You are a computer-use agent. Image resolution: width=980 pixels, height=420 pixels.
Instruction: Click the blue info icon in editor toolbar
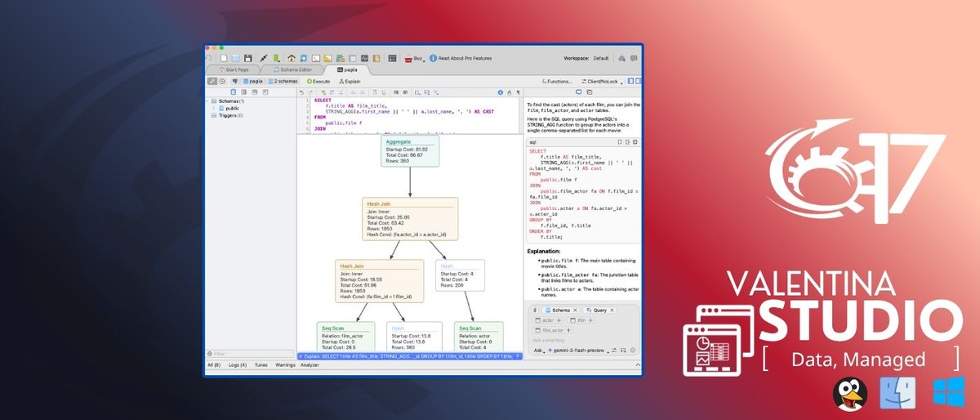[500, 92]
